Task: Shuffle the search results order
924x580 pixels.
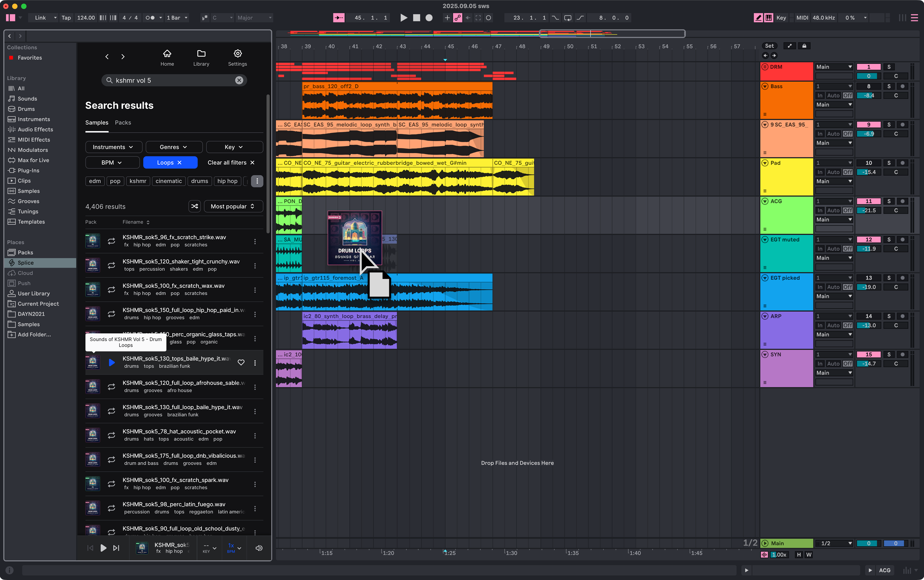Action: (x=194, y=206)
